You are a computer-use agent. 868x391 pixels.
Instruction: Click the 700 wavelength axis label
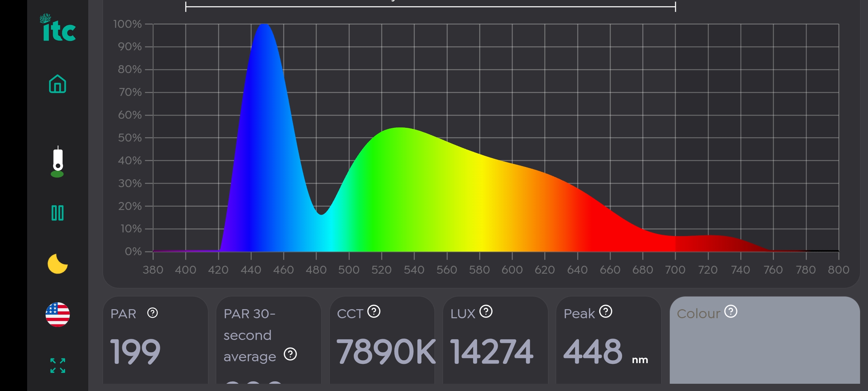click(x=675, y=270)
